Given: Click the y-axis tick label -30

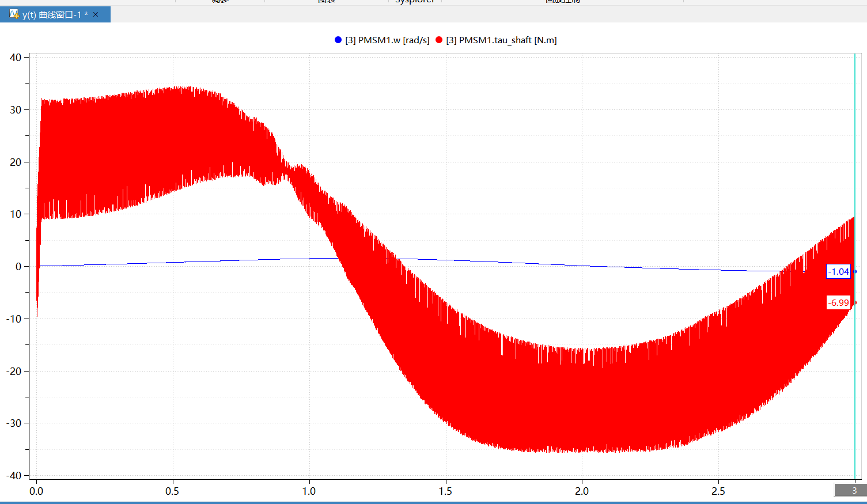Looking at the screenshot, I should coord(14,423).
